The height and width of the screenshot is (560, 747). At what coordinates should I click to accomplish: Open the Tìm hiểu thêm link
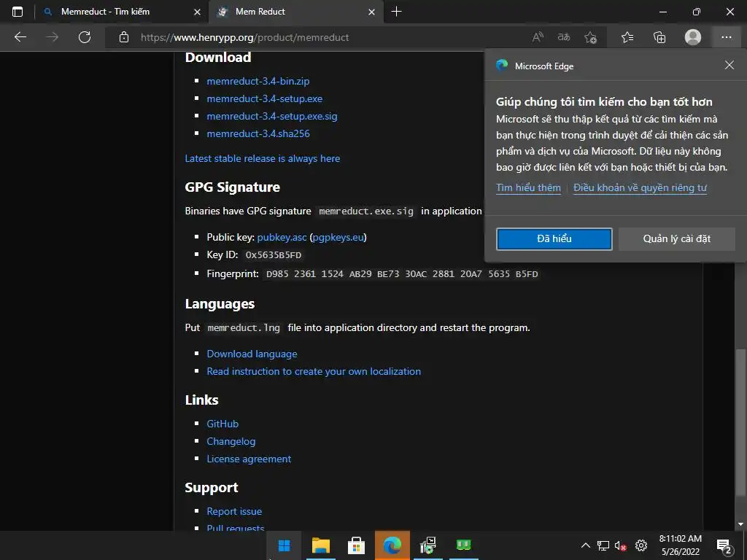coord(528,187)
